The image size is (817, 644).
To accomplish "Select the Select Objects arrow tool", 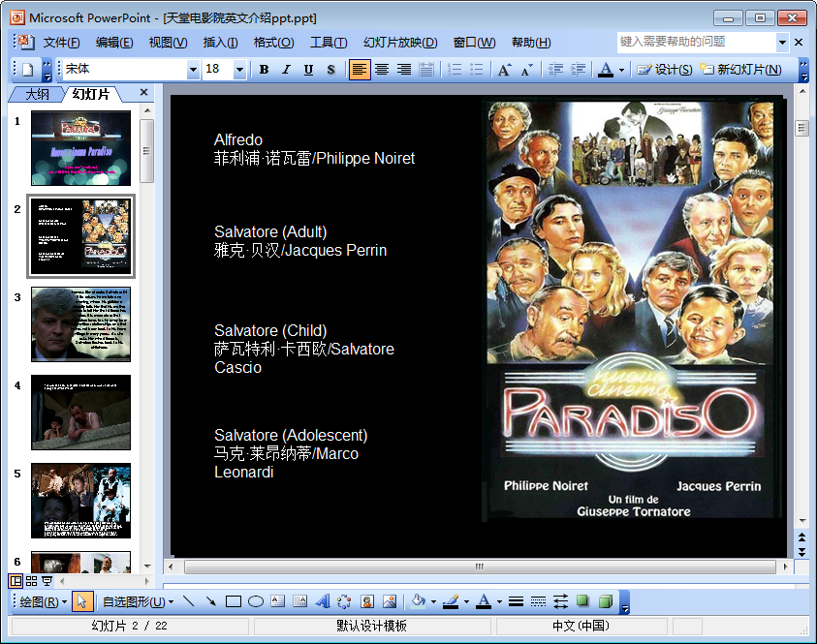I will (x=81, y=601).
